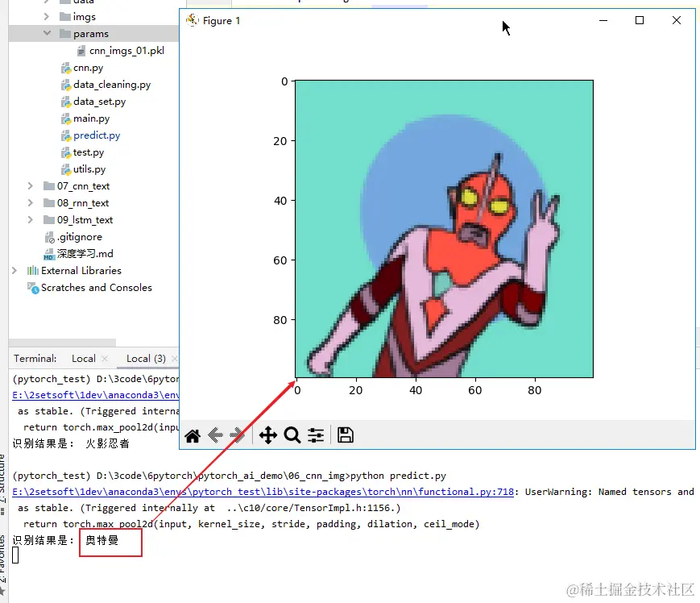Screen dimensions: 700x603
Task: Expand External Libraries node
Action: click(14, 271)
